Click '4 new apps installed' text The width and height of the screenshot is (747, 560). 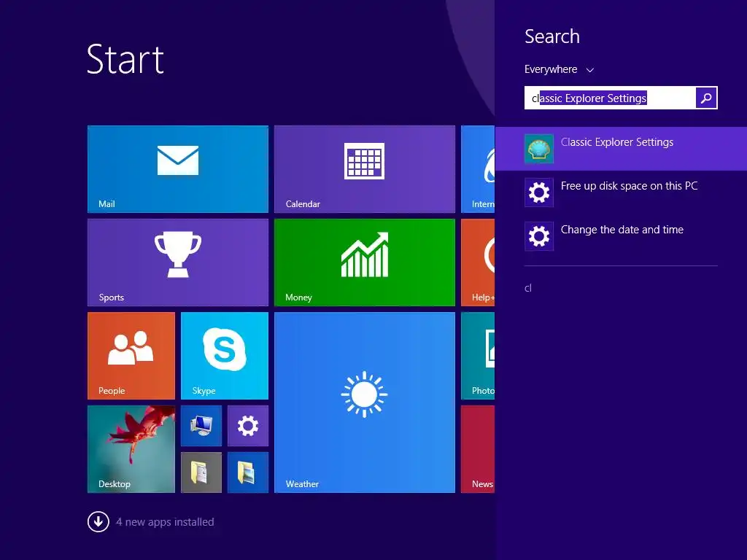(x=165, y=522)
